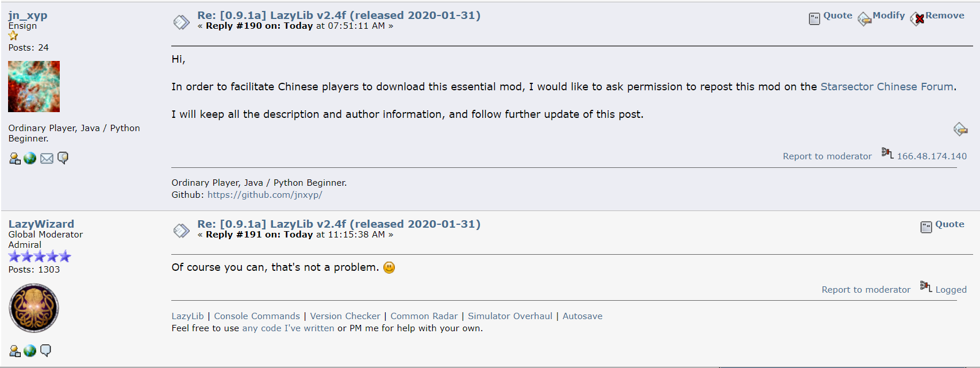The height and width of the screenshot is (368, 980).
Task: Click the email envelope icon under jn_xyp
Action: pos(47,158)
